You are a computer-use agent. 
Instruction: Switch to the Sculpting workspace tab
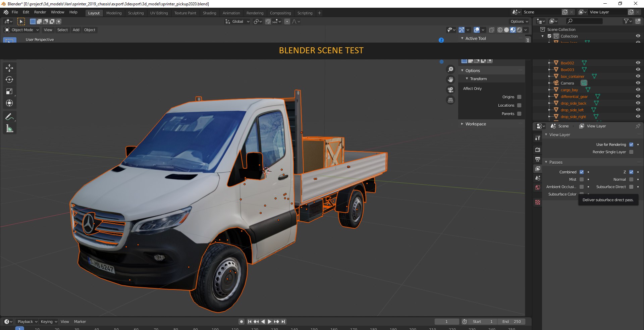coord(136,13)
